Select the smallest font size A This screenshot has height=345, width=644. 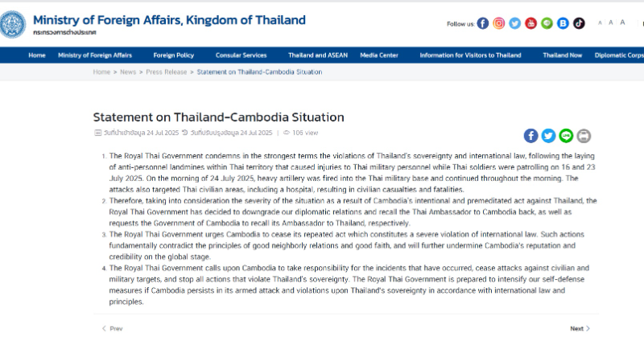click(600, 23)
